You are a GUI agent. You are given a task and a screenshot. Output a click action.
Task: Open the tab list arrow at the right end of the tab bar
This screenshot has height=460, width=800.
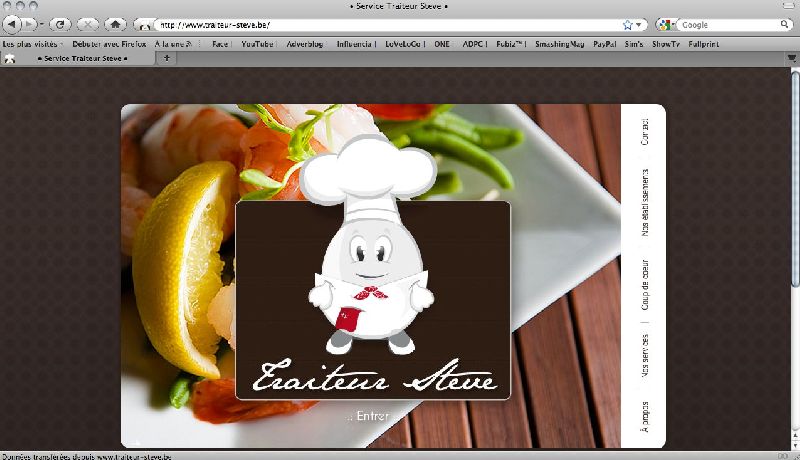792,58
